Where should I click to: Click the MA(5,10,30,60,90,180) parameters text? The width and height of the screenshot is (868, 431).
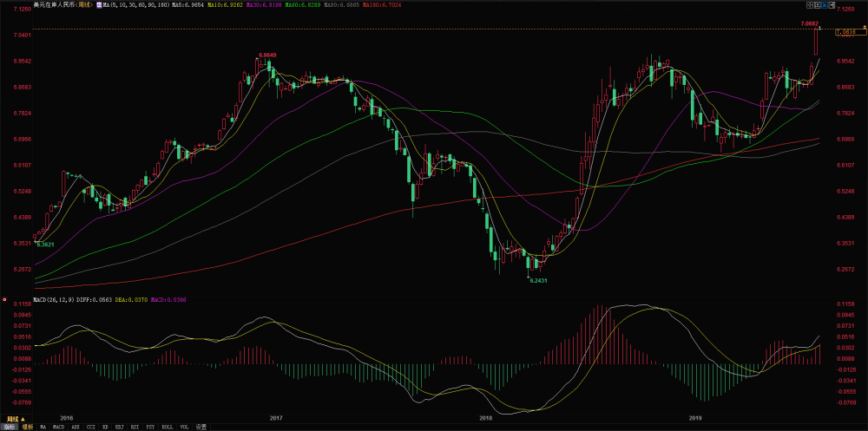(136, 5)
